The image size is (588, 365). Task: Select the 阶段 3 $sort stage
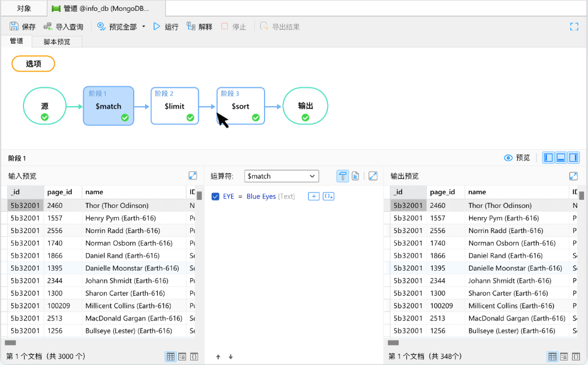241,106
